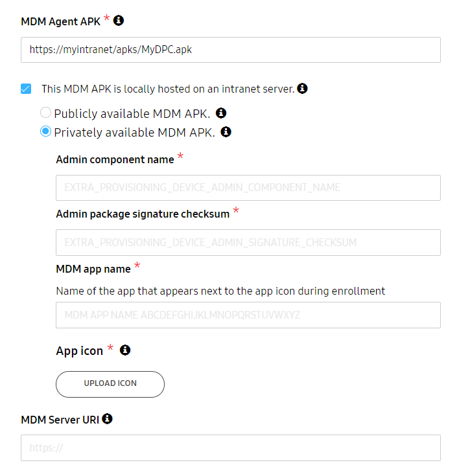Focus the MDM Agent APK URL field
457x476 pixels.
coord(231,50)
